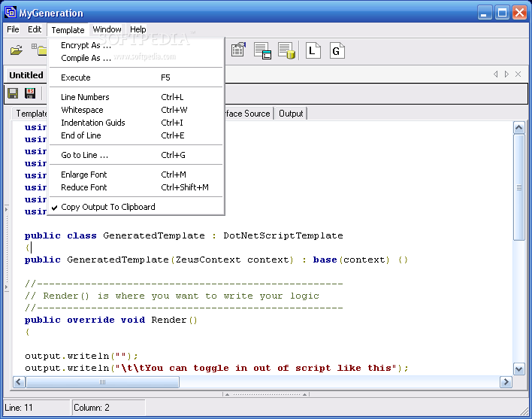Click the database document toolbar icon
The height and width of the screenshot is (419, 532).
click(x=287, y=51)
